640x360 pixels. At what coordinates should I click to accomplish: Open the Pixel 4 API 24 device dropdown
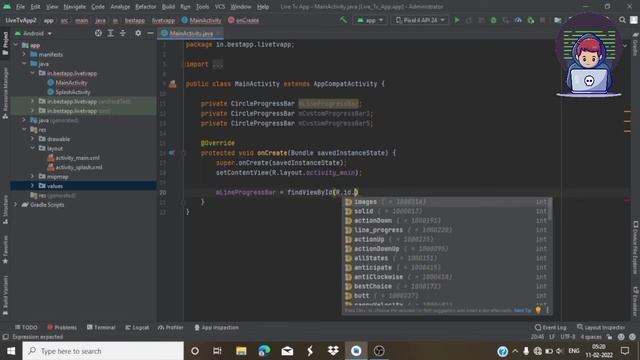[x=420, y=20]
